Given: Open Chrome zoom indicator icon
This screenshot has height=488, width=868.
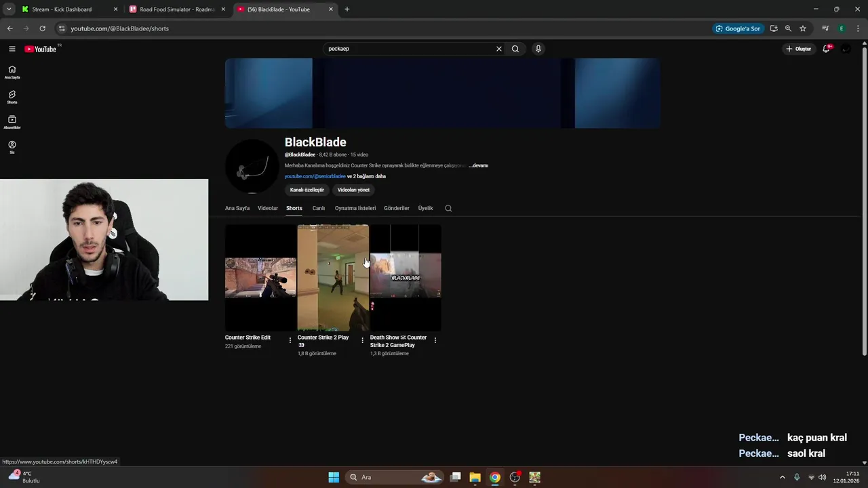Looking at the screenshot, I should (x=788, y=28).
